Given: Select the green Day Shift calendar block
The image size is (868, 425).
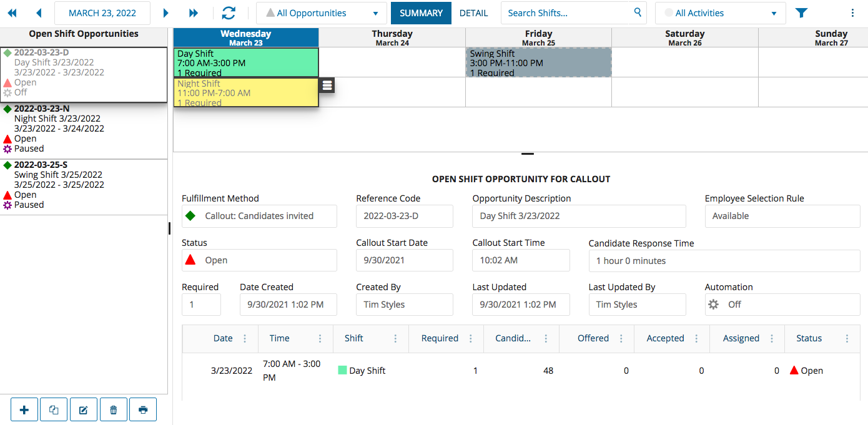Looking at the screenshot, I should (246, 62).
